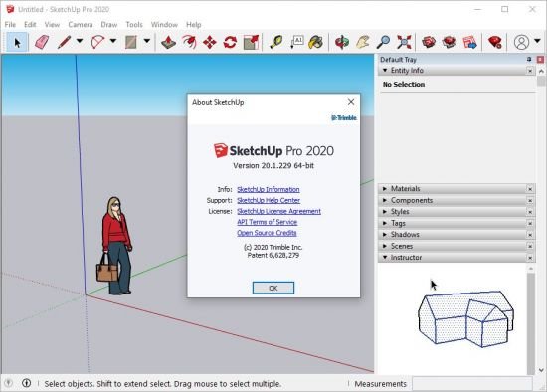Close the About SketchUp dialog
547x392 pixels.
click(x=351, y=102)
